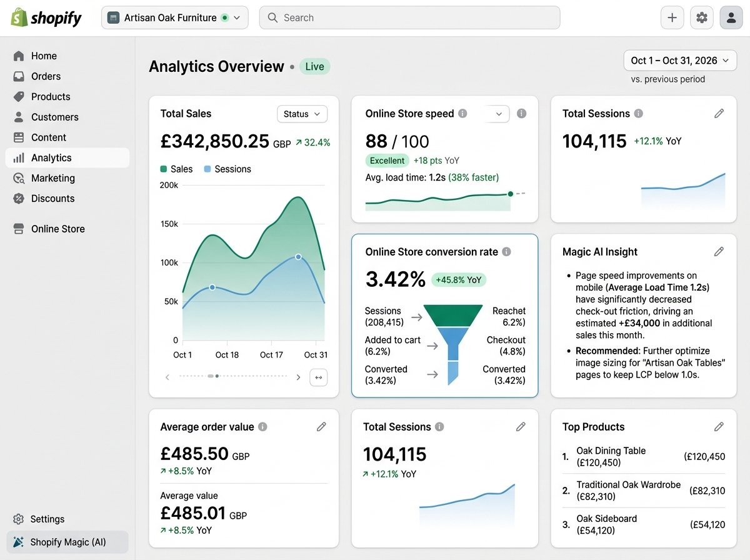Open Shopify Magic (AI) in sidebar
Screen dimensions: 750x560
tap(67, 542)
